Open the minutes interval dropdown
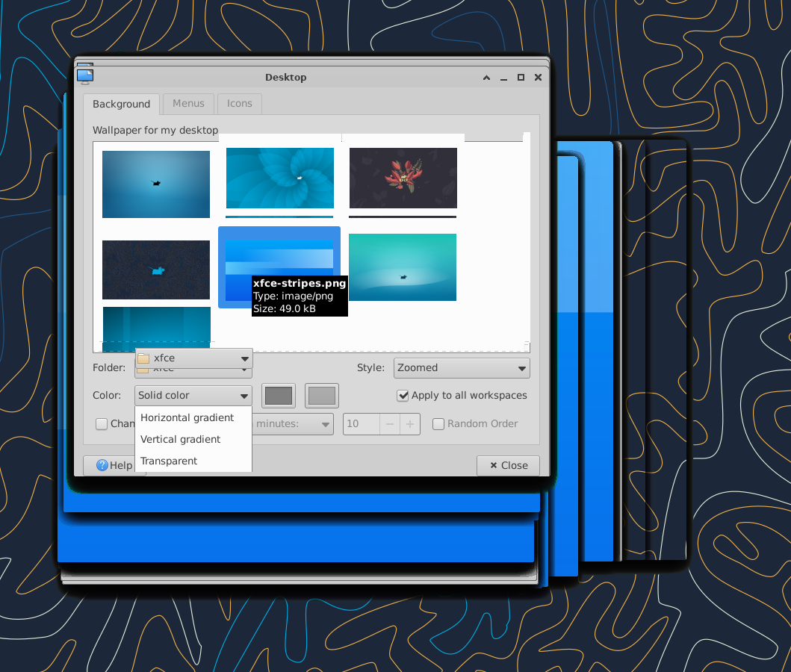 293,424
